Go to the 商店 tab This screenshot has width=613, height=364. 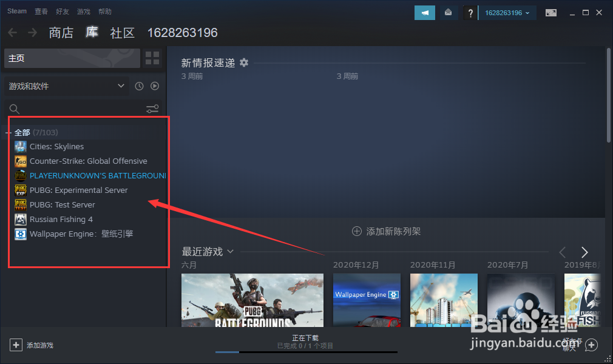[61, 33]
